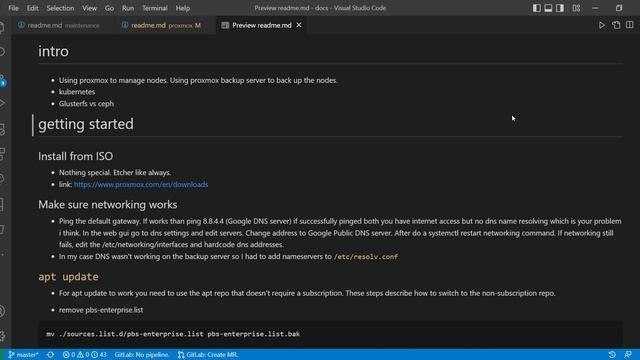Toggle the bottom panel layout icon
This screenshot has width=640, height=360.
(548, 8)
